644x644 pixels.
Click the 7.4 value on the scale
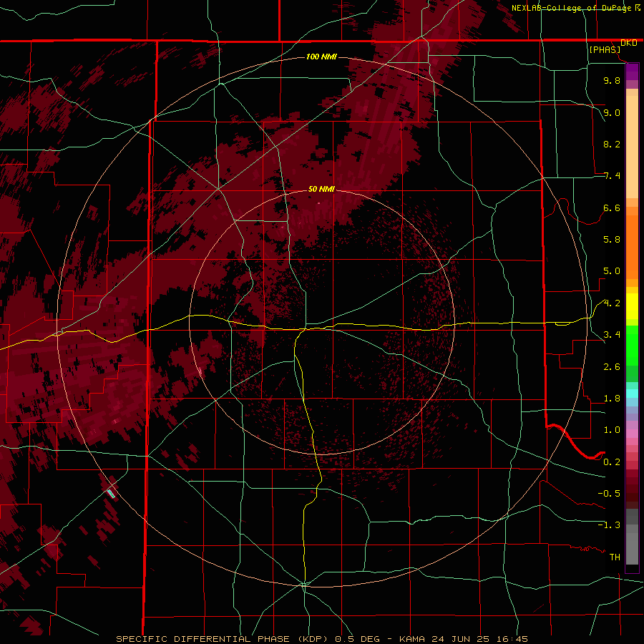click(612, 176)
